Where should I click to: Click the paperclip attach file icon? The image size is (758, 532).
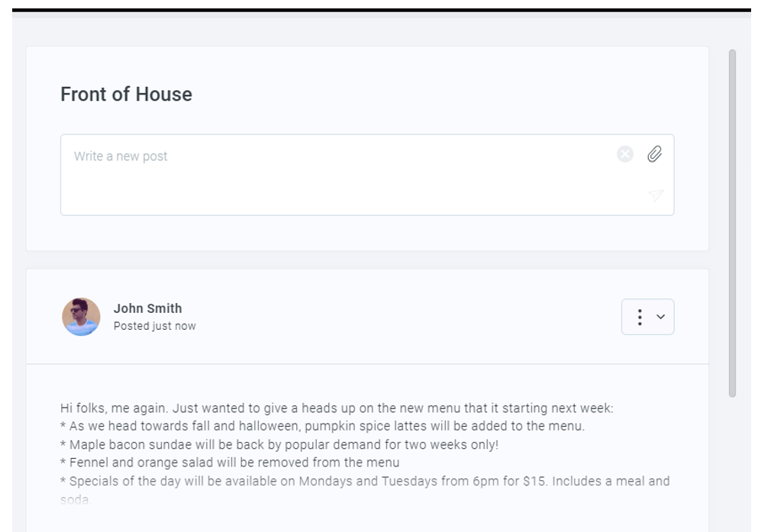[654, 154]
